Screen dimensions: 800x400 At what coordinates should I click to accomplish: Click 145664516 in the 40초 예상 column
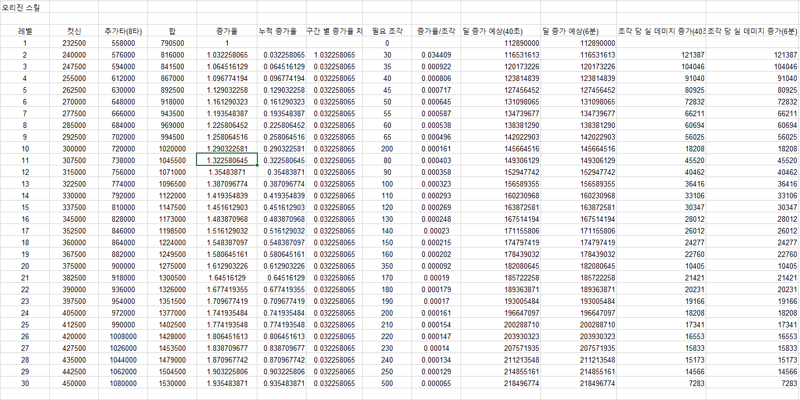[x=501, y=148]
